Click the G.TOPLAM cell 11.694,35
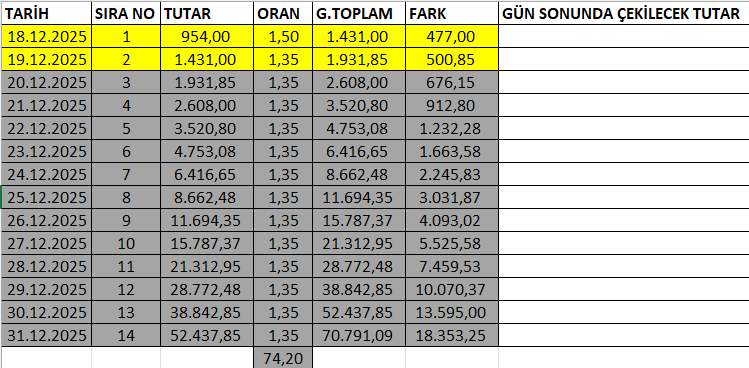The image size is (749, 368). (359, 197)
